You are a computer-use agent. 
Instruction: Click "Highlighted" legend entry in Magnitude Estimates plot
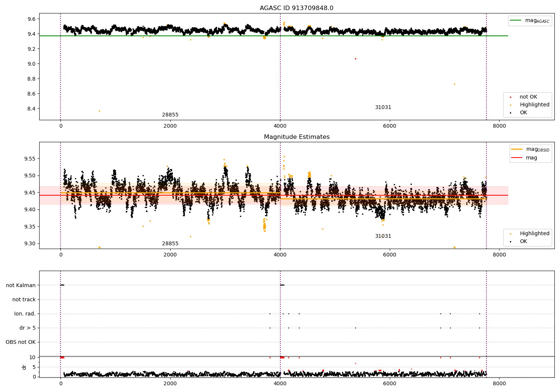tap(529, 234)
